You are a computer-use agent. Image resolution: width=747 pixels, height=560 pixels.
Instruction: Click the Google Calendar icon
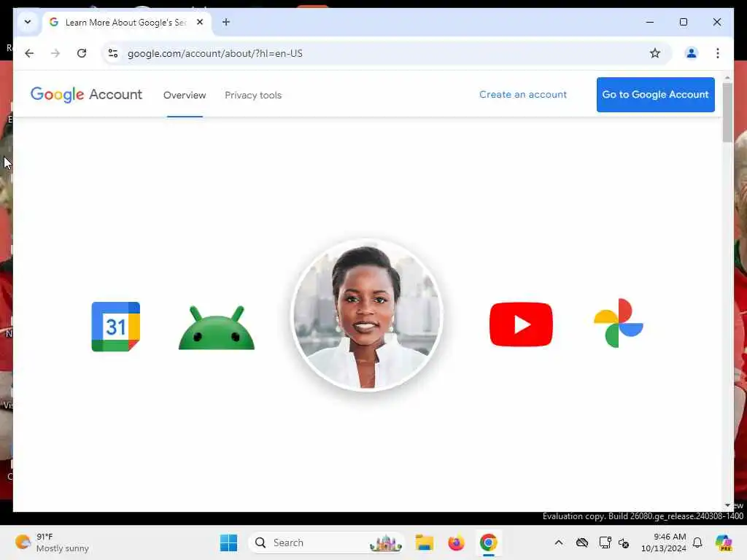[116, 327]
